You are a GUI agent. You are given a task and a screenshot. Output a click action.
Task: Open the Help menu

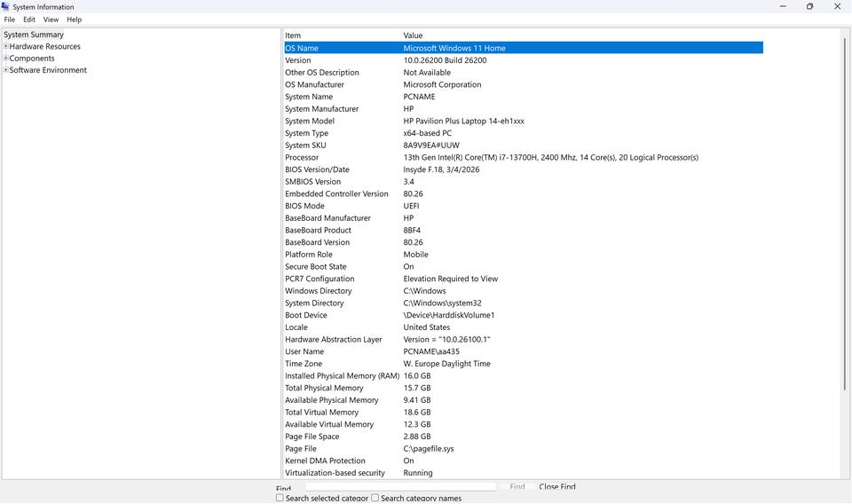(75, 20)
